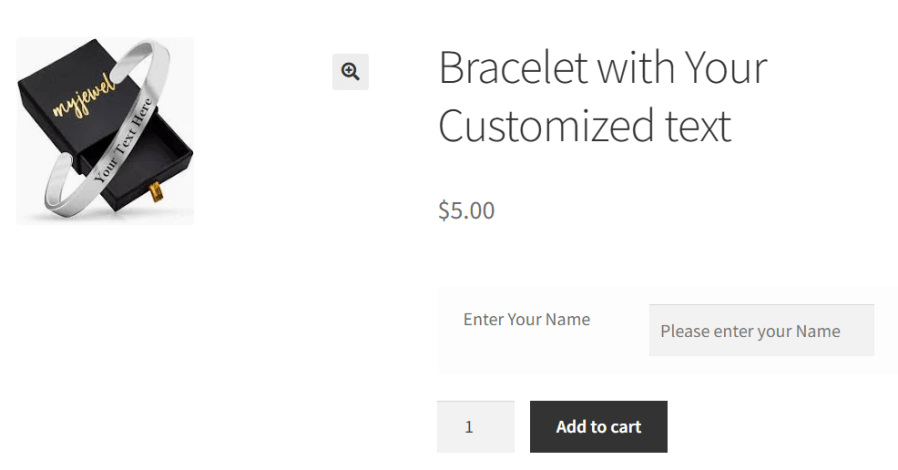Click the $5.00 price text
The width and height of the screenshot is (898, 470).
pyautogui.click(x=466, y=210)
